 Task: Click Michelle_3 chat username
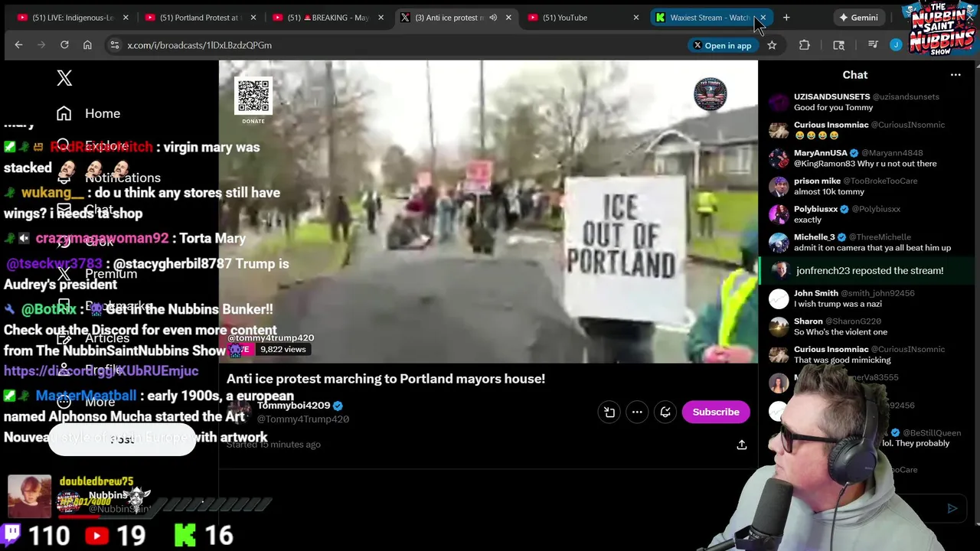tap(814, 237)
